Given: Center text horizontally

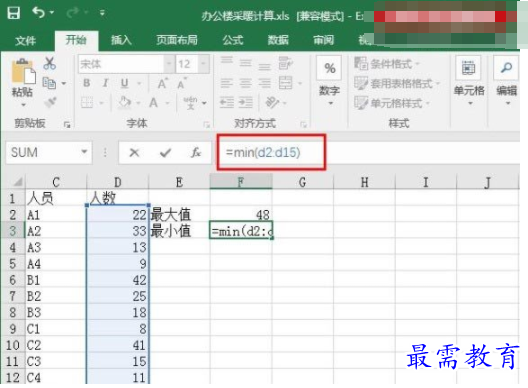Looking at the screenshot, I should tap(245, 83).
